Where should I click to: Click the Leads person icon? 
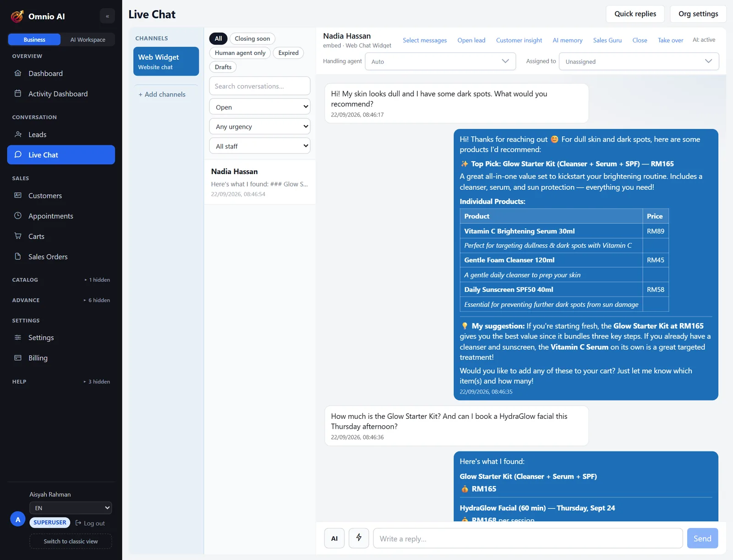tap(18, 134)
